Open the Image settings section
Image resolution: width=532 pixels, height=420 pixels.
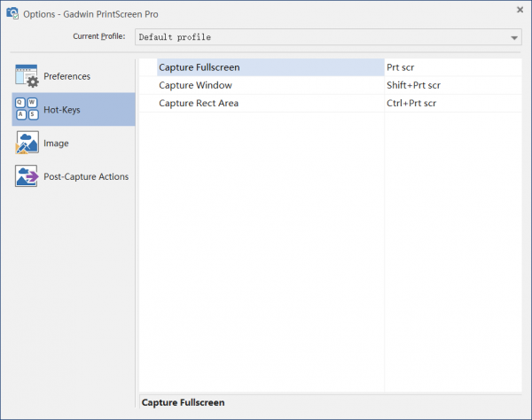[74, 143]
